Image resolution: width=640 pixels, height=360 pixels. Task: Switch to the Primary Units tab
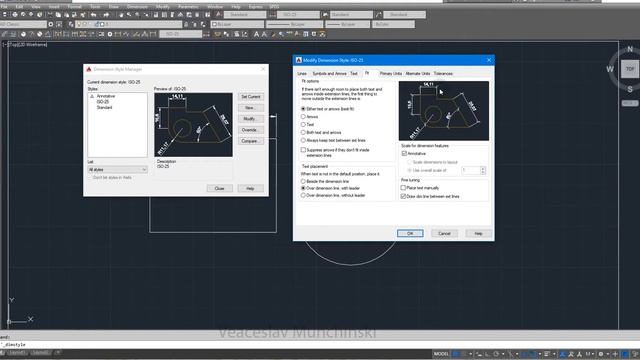click(391, 73)
